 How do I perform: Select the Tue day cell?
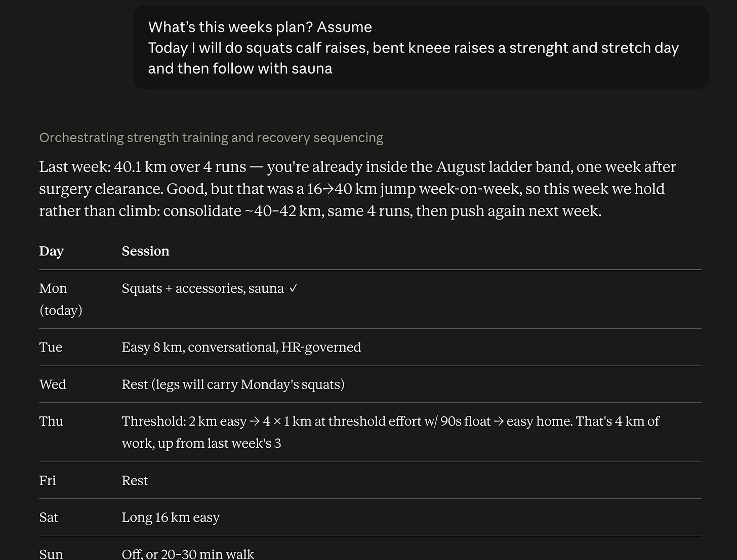pos(51,347)
